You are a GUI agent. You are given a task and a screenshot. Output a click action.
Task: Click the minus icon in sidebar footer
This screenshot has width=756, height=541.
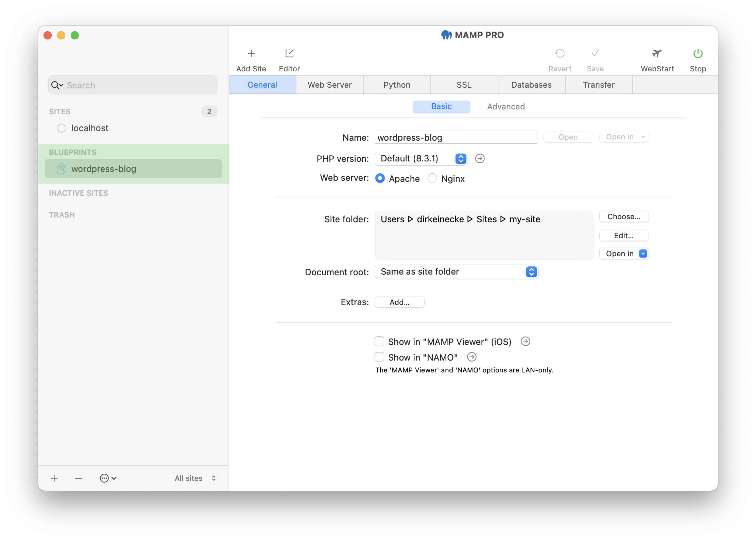[79, 478]
